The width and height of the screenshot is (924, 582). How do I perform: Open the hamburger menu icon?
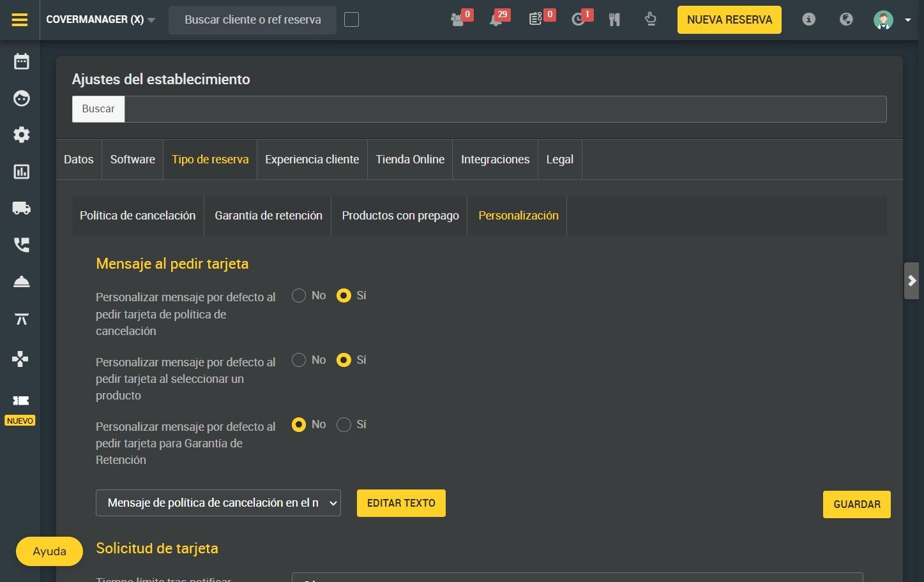(x=20, y=20)
